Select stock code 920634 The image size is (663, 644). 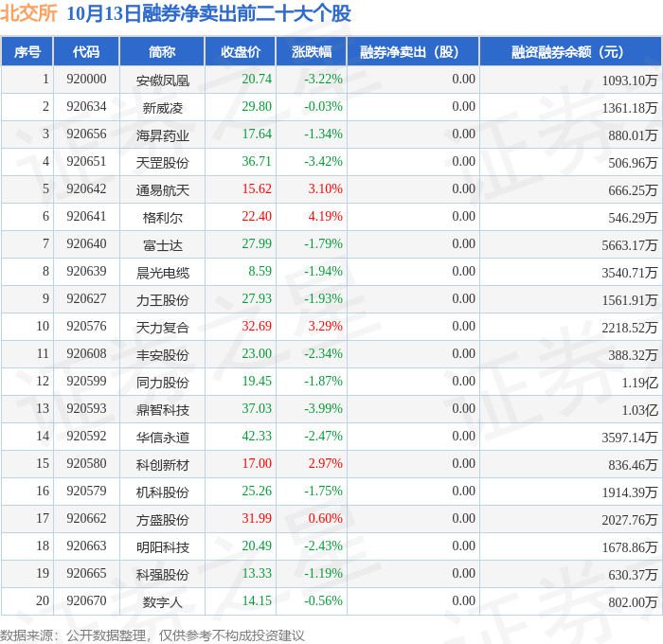tap(86, 107)
